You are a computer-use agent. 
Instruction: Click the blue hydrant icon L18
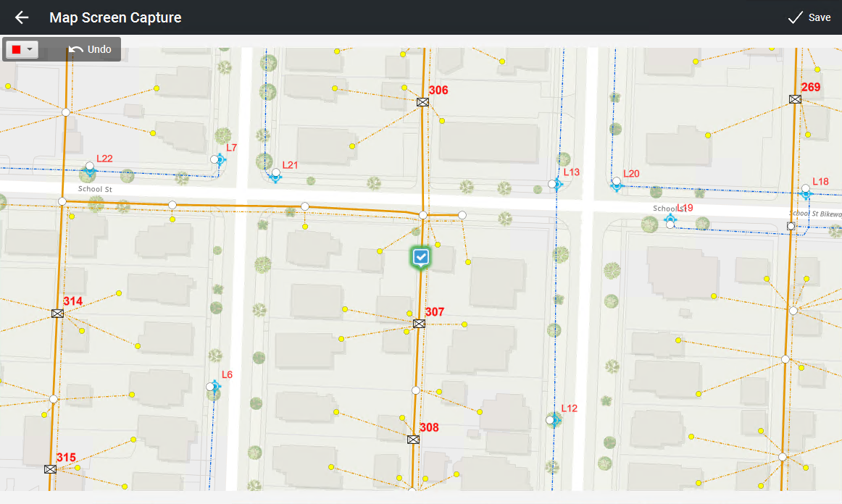click(x=806, y=193)
